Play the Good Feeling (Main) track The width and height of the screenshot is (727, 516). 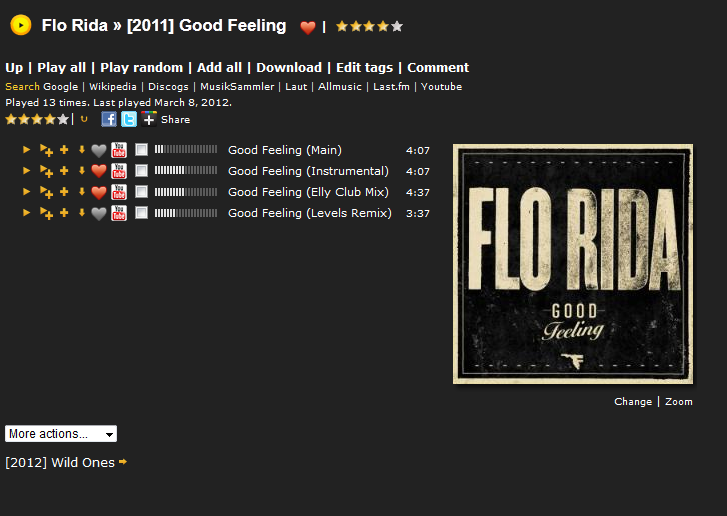(x=27, y=150)
